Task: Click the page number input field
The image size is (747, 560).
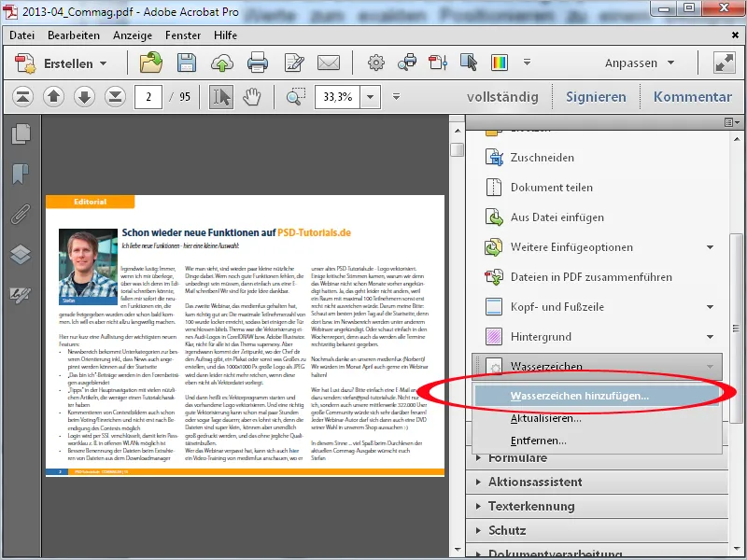Action: [x=148, y=97]
